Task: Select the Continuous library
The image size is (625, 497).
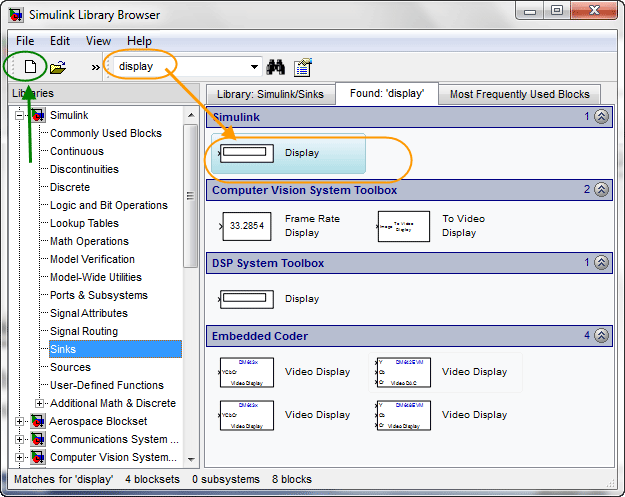Action: [77, 151]
